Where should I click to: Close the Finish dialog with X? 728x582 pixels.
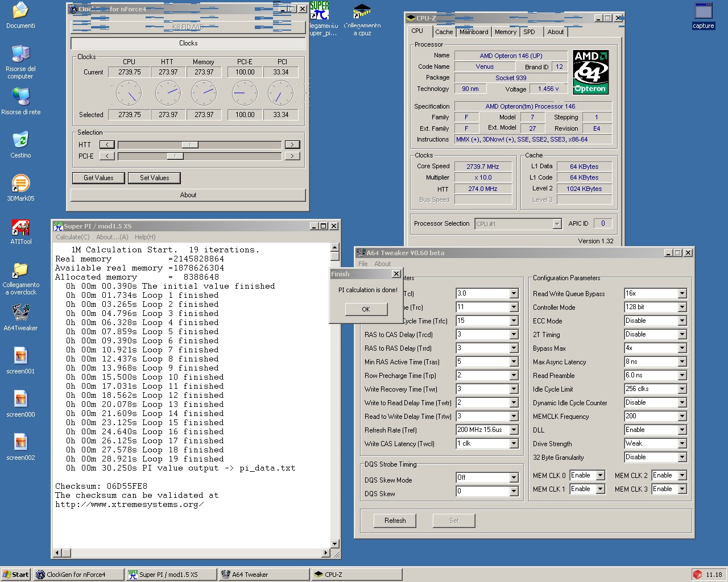(x=396, y=274)
